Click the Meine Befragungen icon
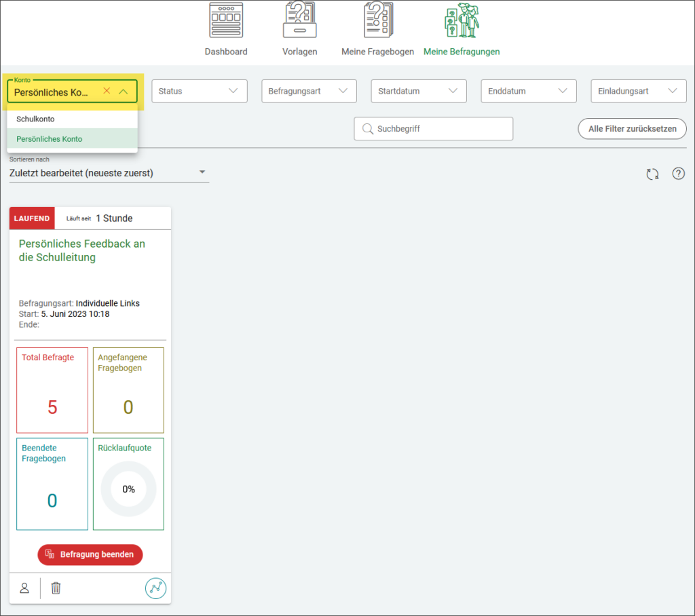The width and height of the screenshot is (695, 616). pos(462,20)
